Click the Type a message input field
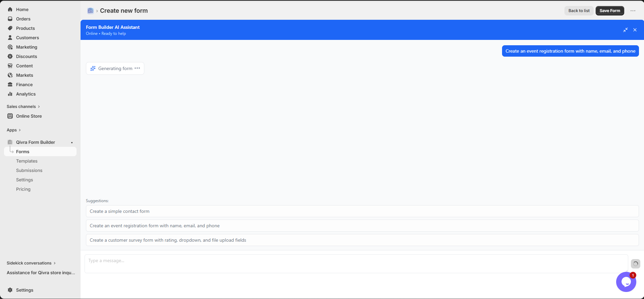The image size is (644, 299). pyautogui.click(x=356, y=264)
